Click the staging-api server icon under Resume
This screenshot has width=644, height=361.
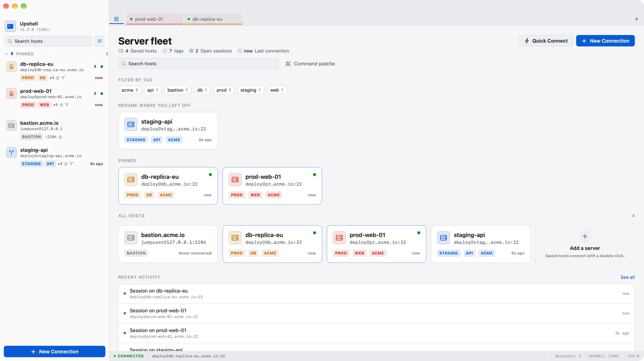tap(131, 125)
